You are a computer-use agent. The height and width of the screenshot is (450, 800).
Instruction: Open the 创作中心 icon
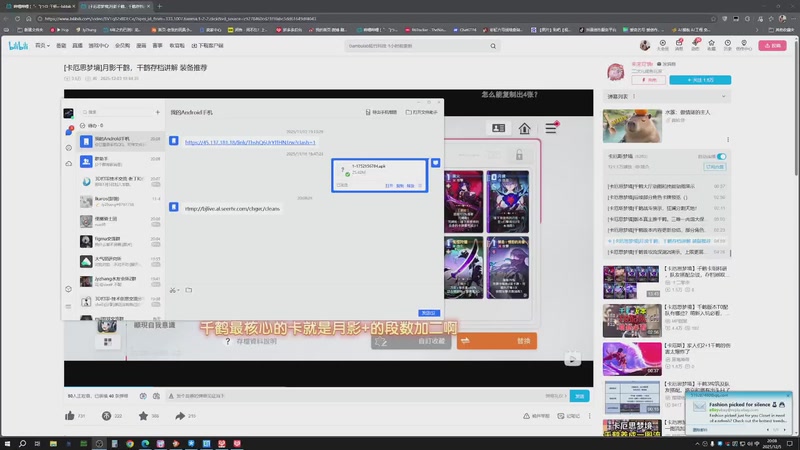[x=744, y=45]
